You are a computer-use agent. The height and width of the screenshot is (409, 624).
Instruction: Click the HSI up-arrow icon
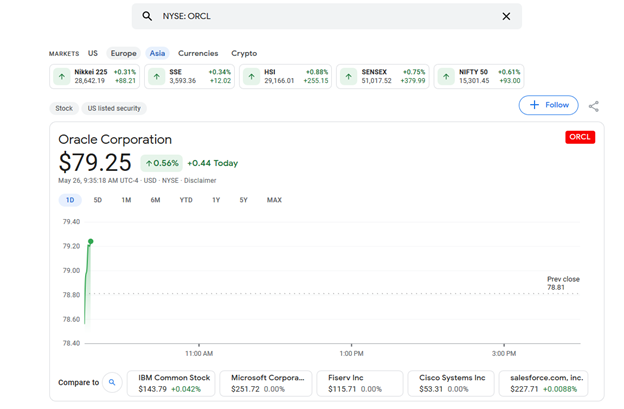click(x=252, y=76)
